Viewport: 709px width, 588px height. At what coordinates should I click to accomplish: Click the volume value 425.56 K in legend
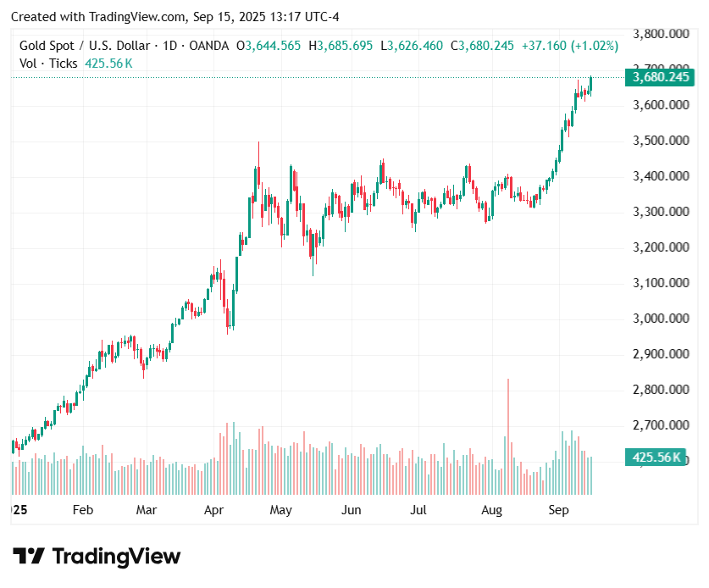pyautogui.click(x=109, y=64)
